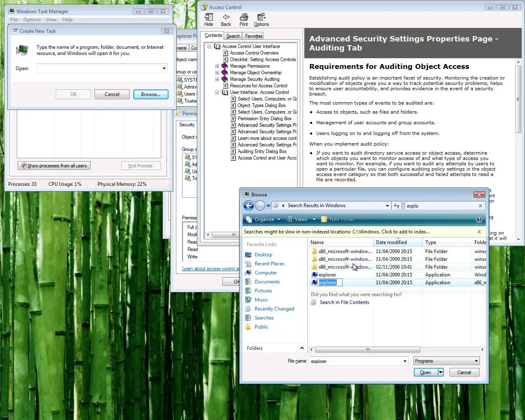Click the Open button in Browse dialog
This screenshot has width=525, height=420.
click(x=426, y=372)
